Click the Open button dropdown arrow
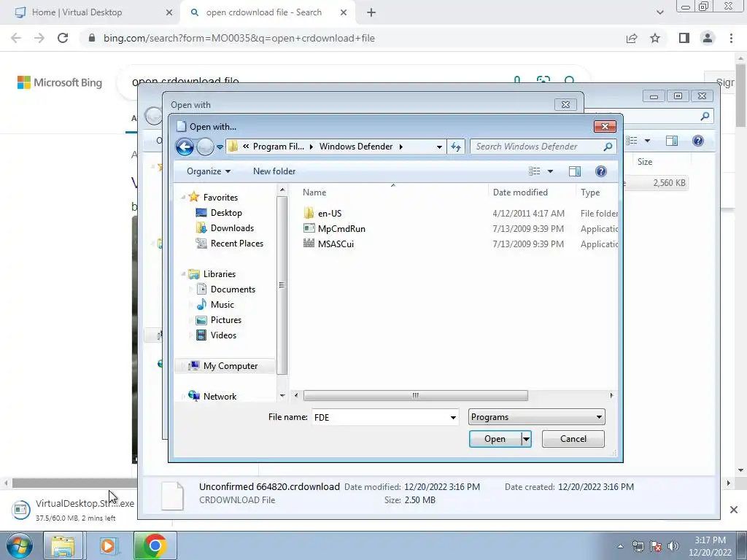Image resolution: width=747 pixels, height=560 pixels. (x=526, y=439)
